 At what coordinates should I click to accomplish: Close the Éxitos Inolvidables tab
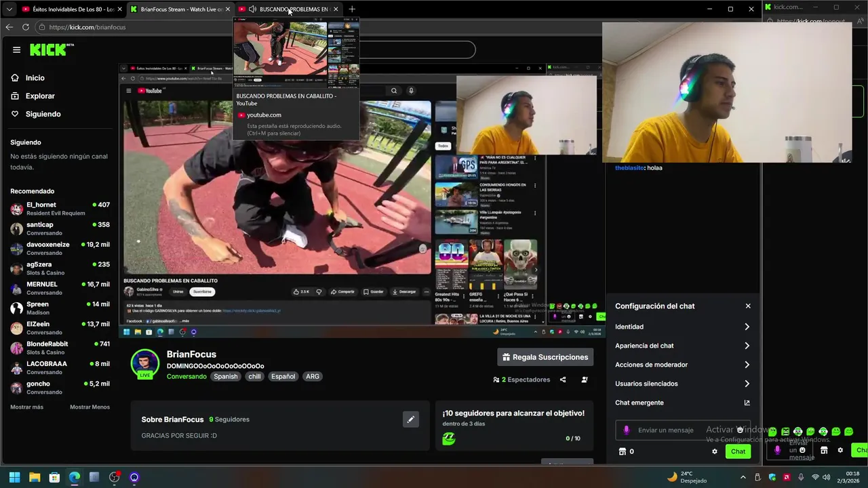coord(119,9)
